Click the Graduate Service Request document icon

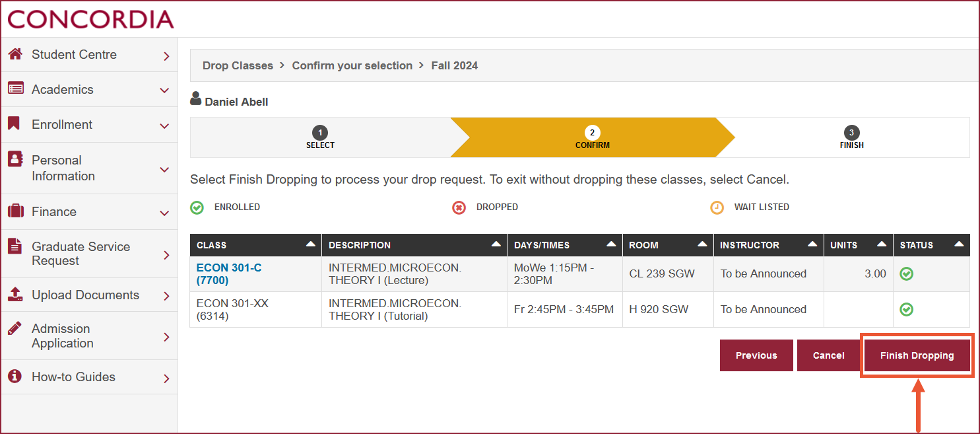tap(14, 246)
